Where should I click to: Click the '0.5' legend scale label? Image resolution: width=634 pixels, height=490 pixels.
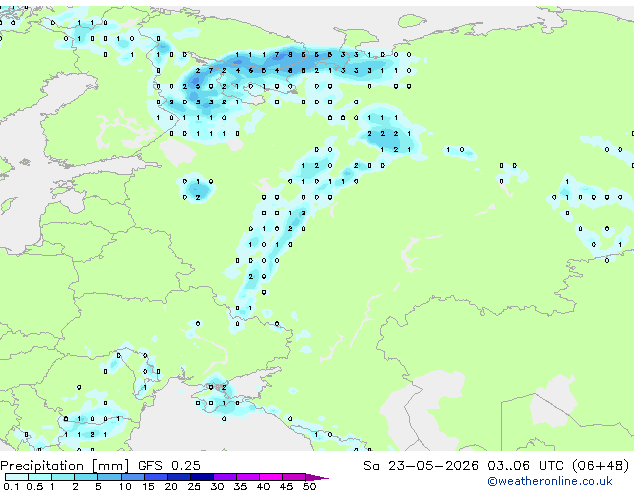coord(34,486)
